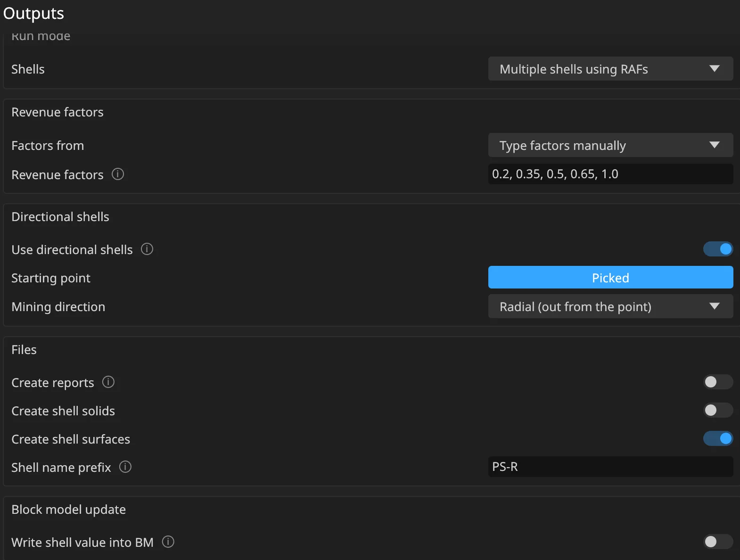Viewport: 740px width, 560px height.
Task: Enable Write shell value into BM
Action: coord(718,542)
